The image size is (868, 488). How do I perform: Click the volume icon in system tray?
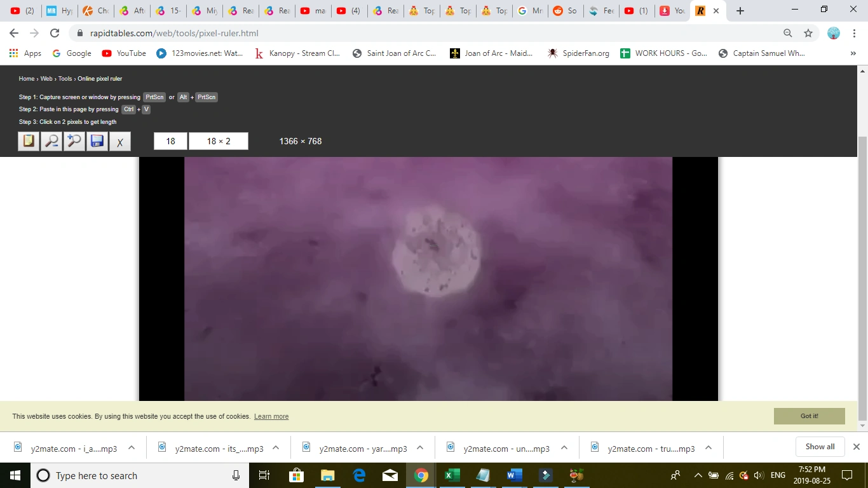[757, 475]
